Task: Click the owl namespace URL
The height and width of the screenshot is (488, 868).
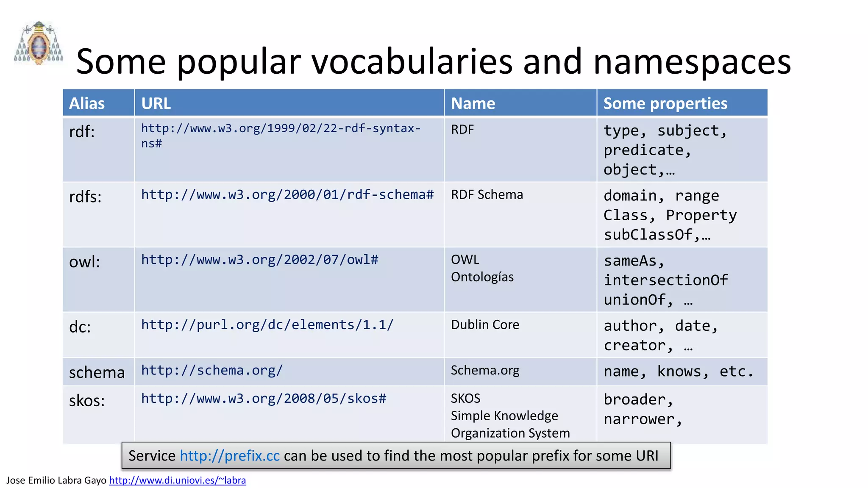Action: pos(259,260)
